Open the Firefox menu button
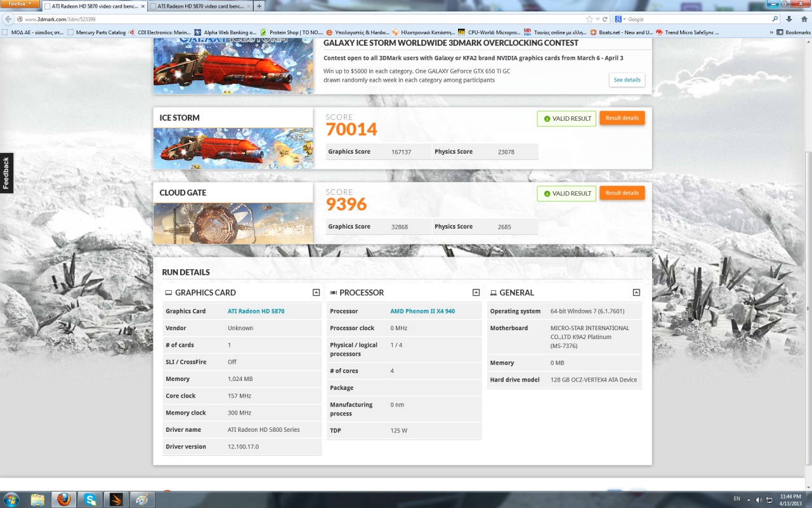This screenshot has height=508, width=812. point(20,4)
